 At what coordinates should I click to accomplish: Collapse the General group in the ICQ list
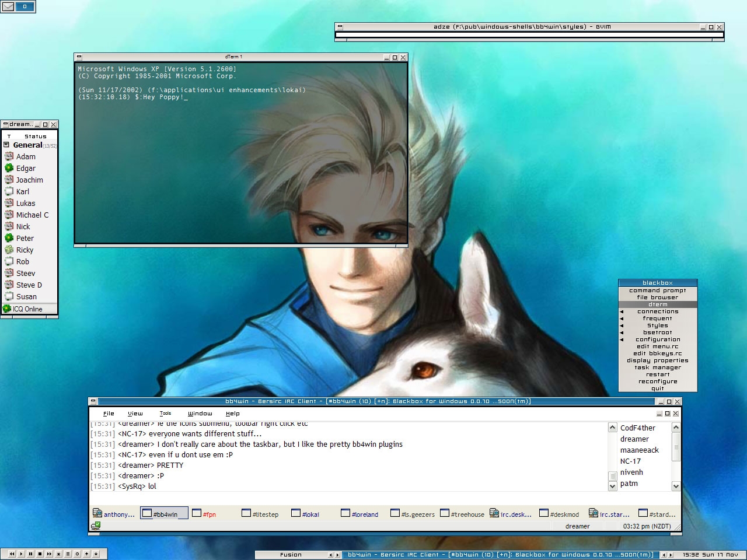tap(6, 145)
